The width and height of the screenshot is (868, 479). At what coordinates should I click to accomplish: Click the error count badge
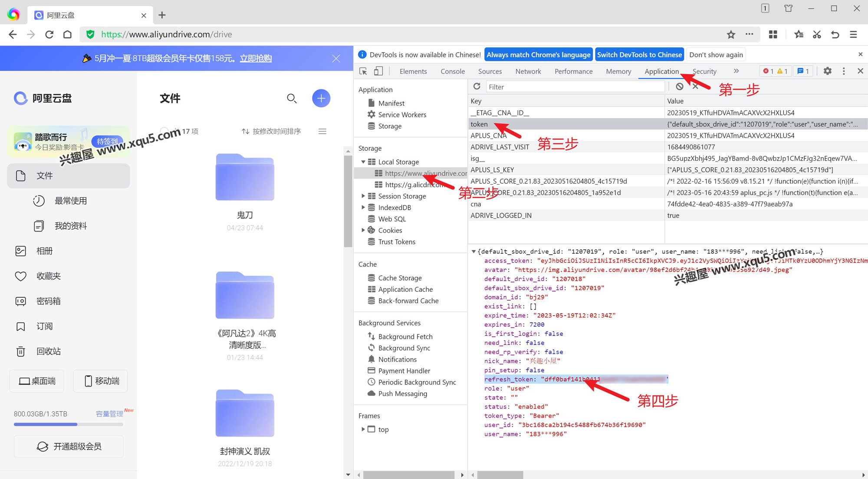point(769,71)
